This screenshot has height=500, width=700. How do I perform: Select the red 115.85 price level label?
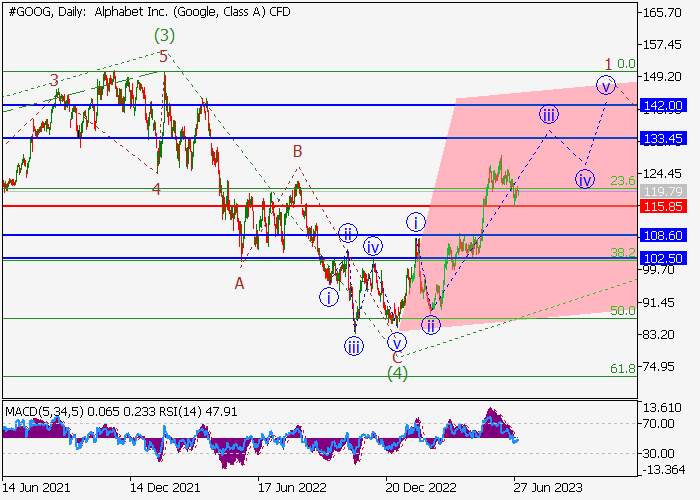pyautogui.click(x=663, y=206)
